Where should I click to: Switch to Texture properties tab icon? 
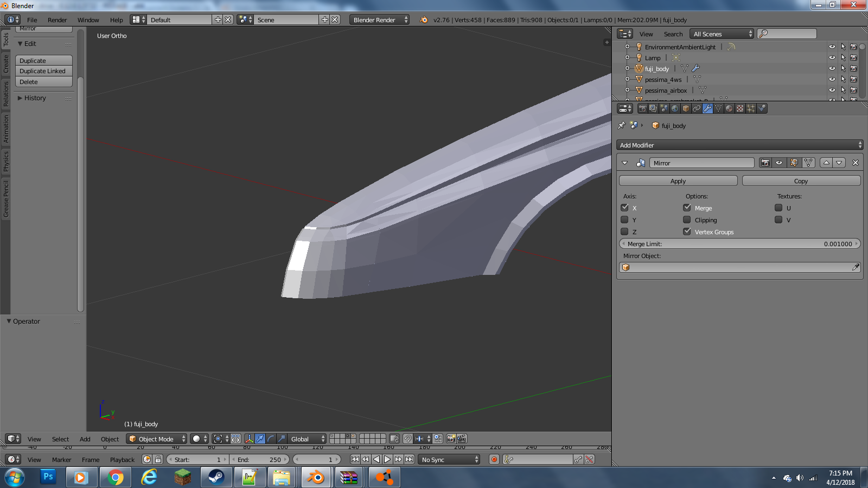(740, 108)
